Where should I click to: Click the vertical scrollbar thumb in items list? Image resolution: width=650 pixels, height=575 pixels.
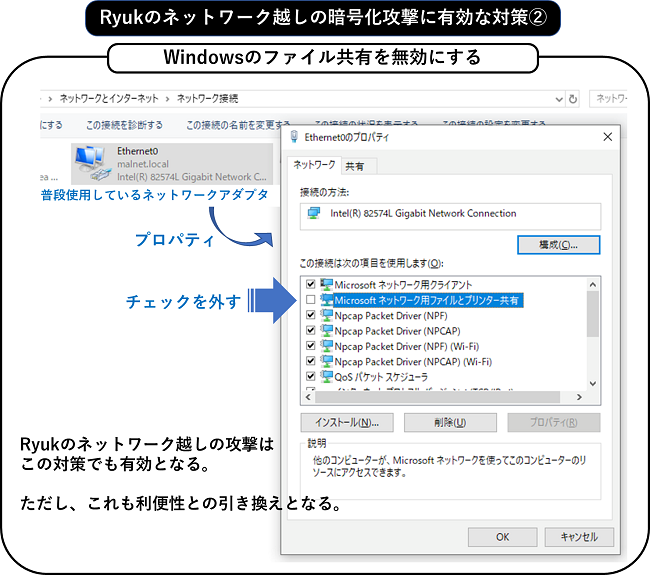tap(593, 314)
